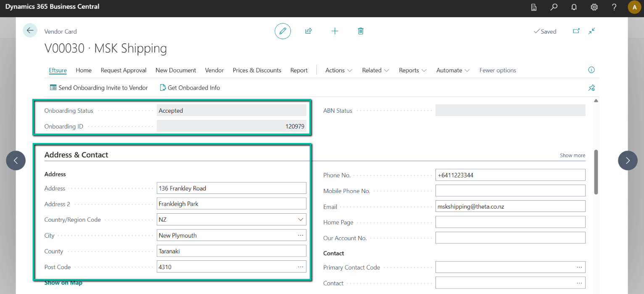Click Dynamics 365 Business Central title
The width and height of the screenshot is (644, 294).
click(x=53, y=7)
